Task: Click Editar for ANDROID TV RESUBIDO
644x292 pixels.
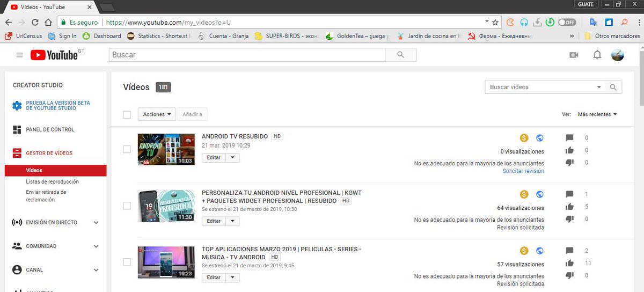Action: (x=214, y=157)
